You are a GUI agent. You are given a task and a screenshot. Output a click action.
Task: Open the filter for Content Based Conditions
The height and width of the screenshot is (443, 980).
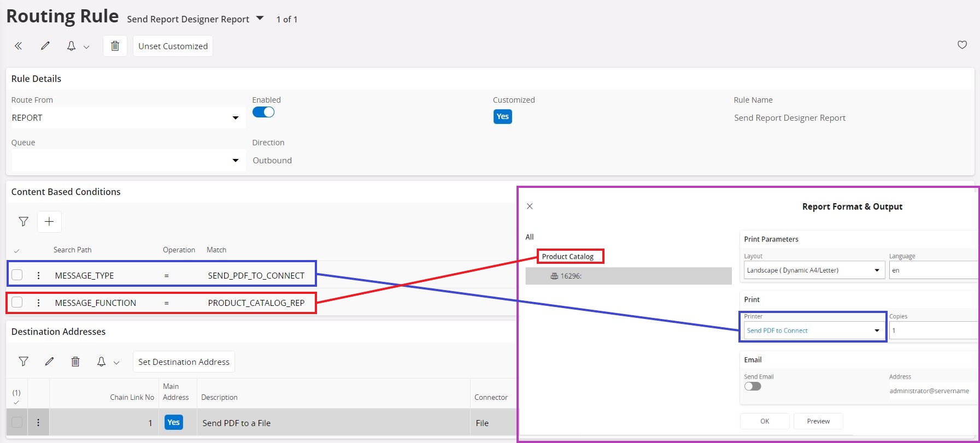tap(24, 221)
